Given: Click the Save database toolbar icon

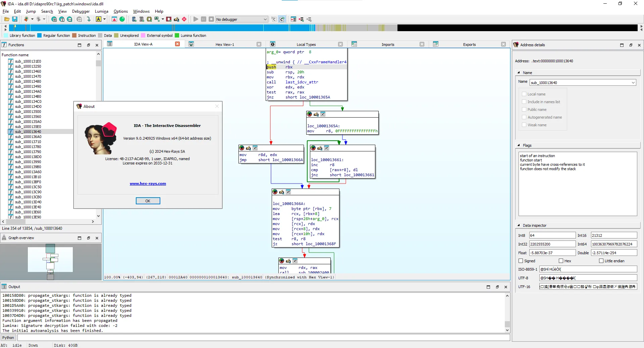Looking at the screenshot, I should coord(15,19).
